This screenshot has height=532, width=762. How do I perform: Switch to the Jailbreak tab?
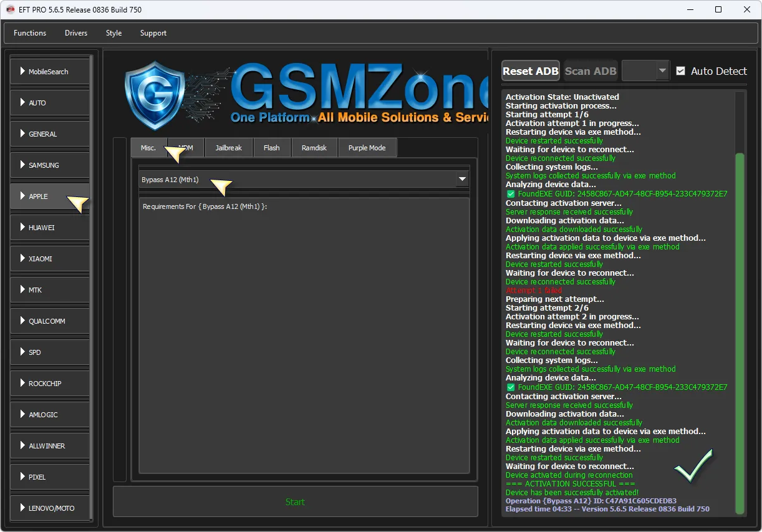[229, 148]
